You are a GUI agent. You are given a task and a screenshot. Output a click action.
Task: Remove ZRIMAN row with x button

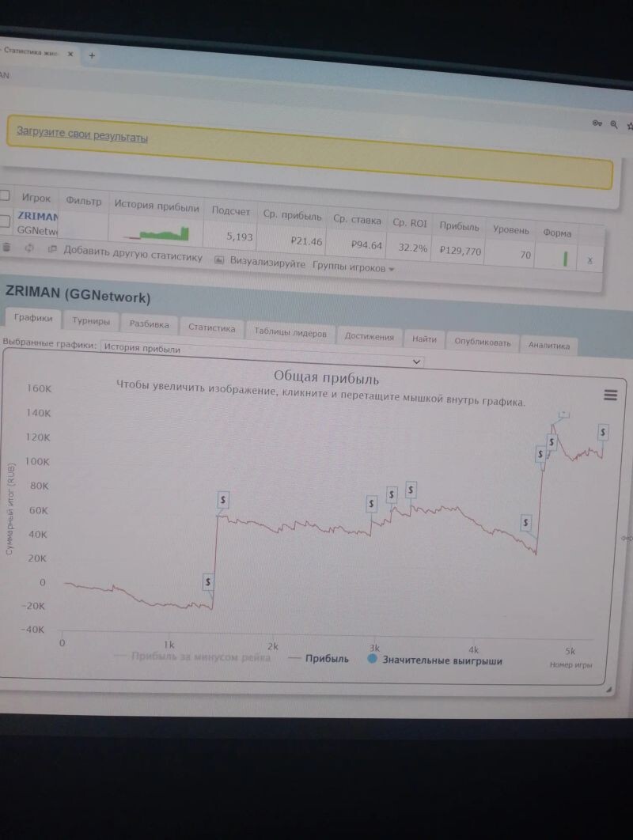(x=589, y=259)
